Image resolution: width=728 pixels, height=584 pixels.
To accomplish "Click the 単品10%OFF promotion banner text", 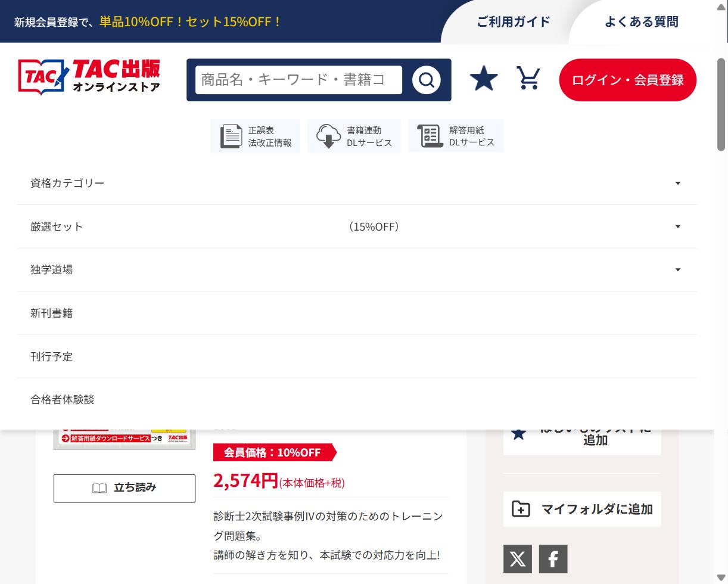I will point(191,21).
